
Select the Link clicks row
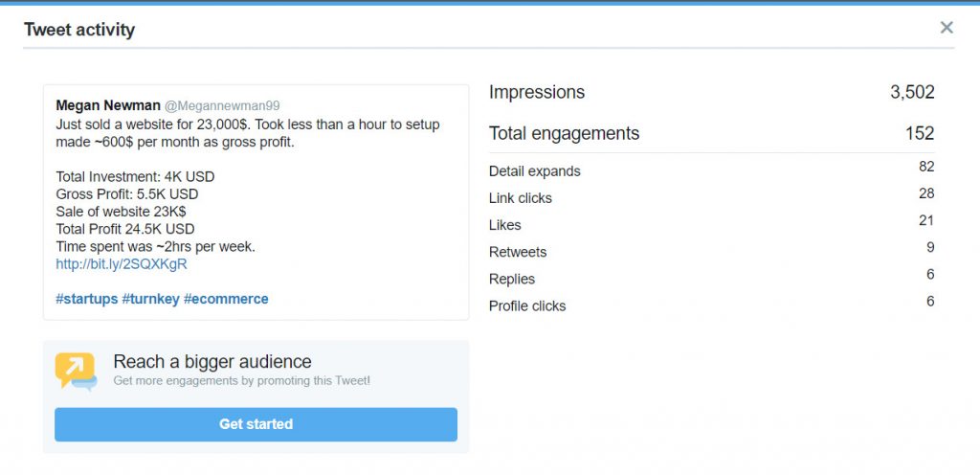(712, 197)
